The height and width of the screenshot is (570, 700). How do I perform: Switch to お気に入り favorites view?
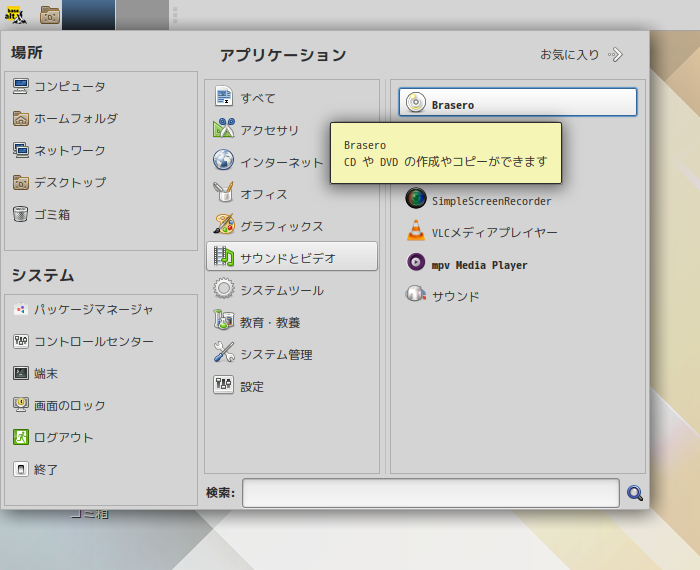581,54
